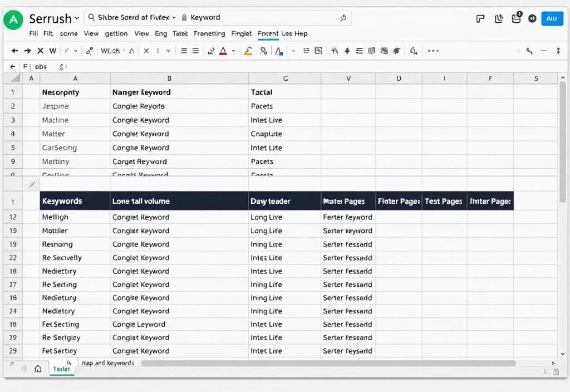570x392 pixels.
Task: Click the large X icon beside redo
Action: 40,51
